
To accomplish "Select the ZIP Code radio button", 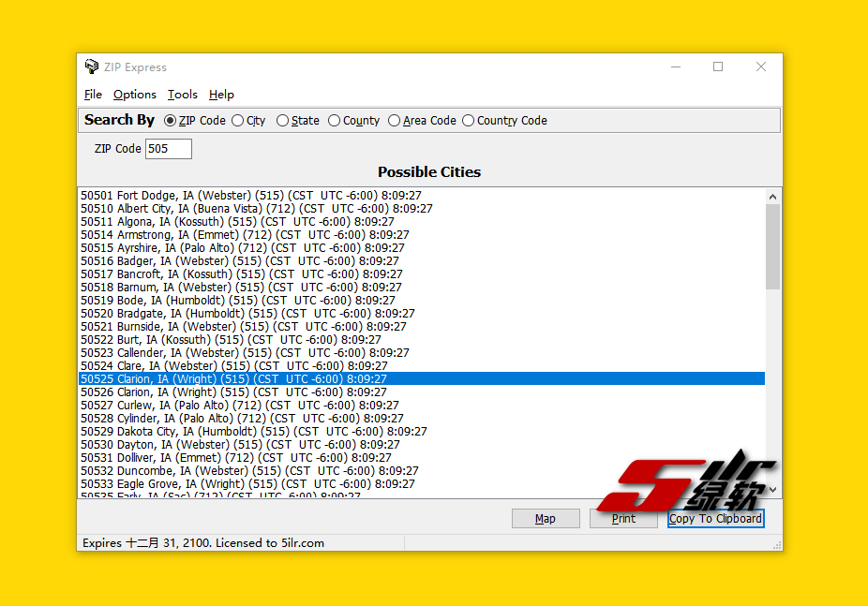I will click(170, 121).
